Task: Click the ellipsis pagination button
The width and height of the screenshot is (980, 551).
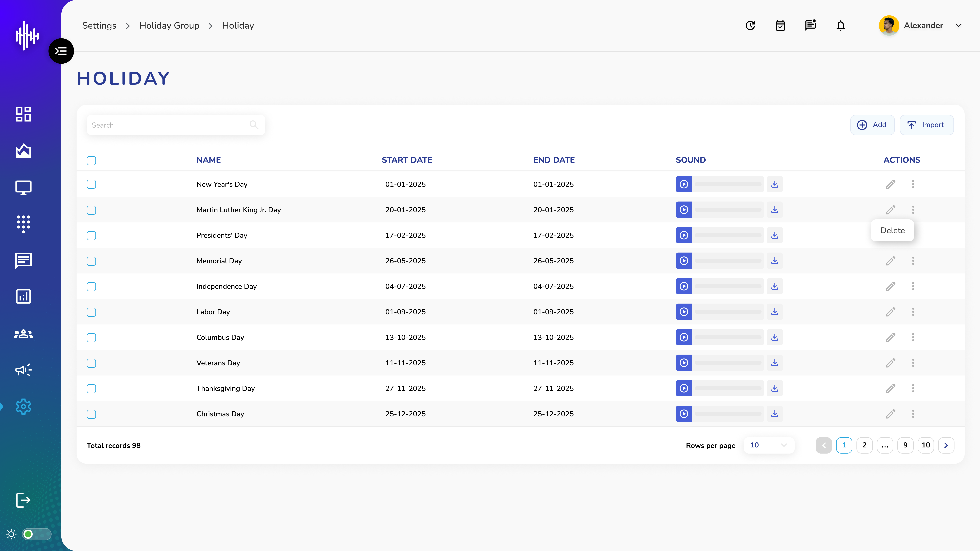Action: coord(885,445)
